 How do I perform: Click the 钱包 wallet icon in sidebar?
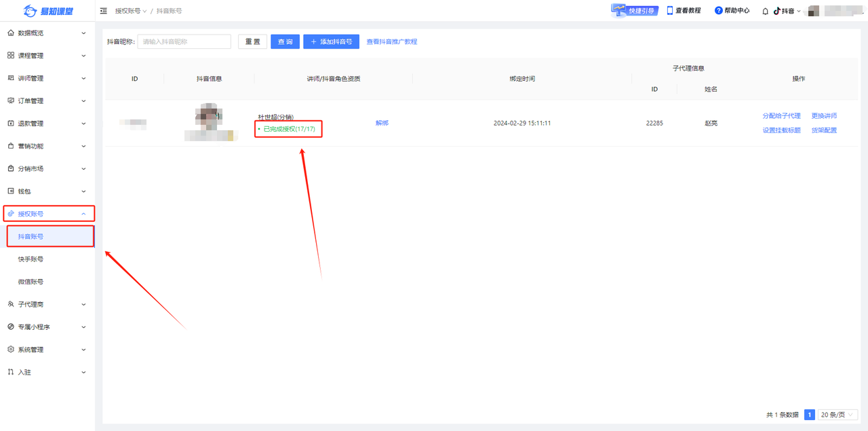[11, 191]
